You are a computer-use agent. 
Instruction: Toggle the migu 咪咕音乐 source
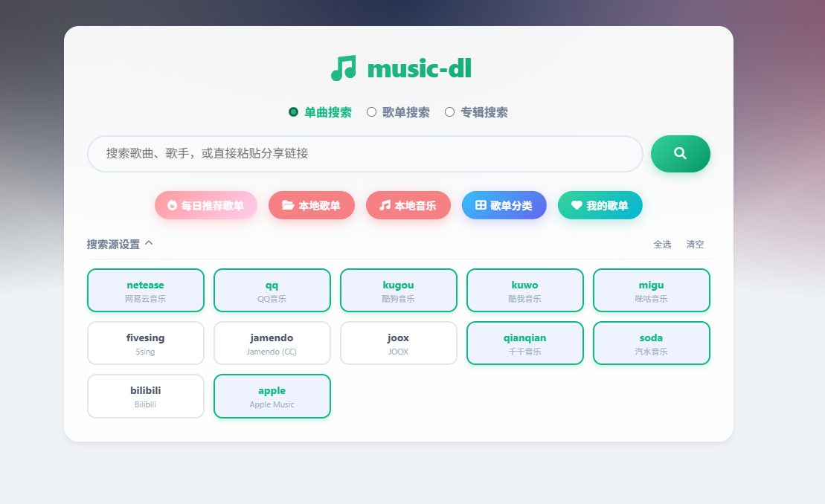(x=652, y=290)
